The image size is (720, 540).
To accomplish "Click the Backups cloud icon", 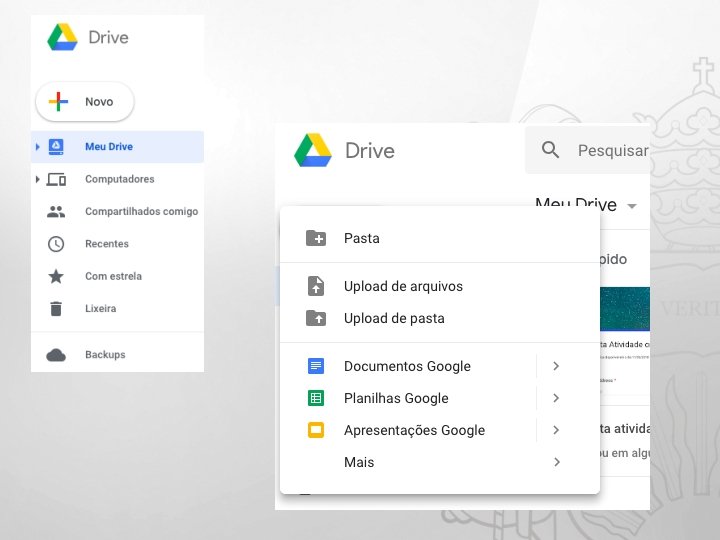I will point(56,355).
